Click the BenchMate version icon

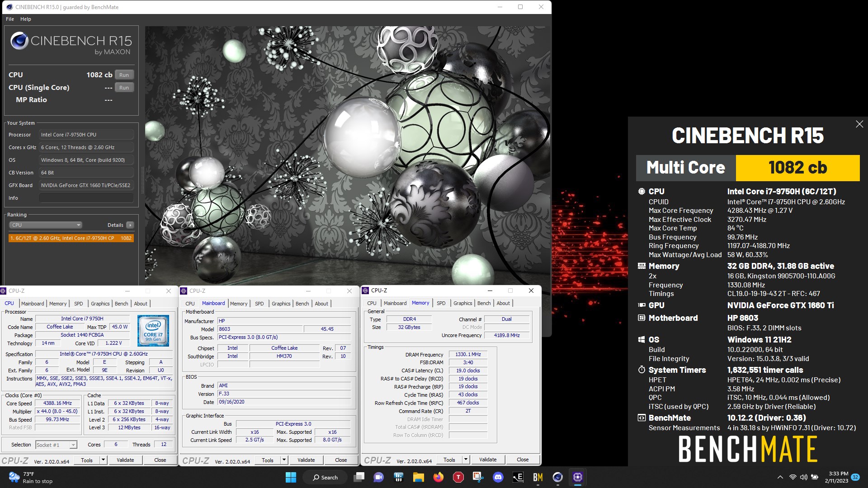642,418
